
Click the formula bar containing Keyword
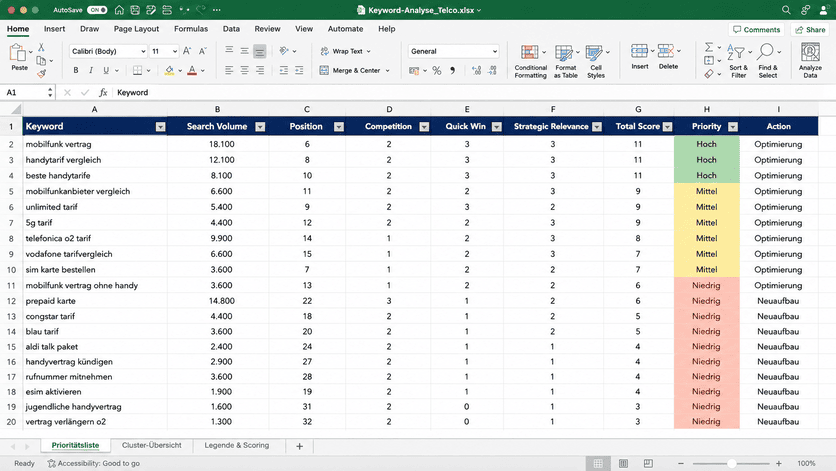coord(472,93)
